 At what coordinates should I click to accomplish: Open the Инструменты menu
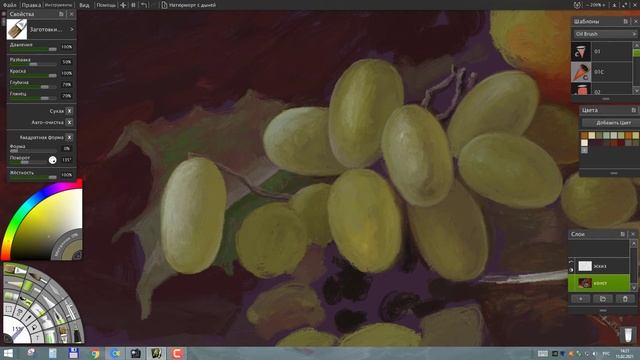click(58, 5)
